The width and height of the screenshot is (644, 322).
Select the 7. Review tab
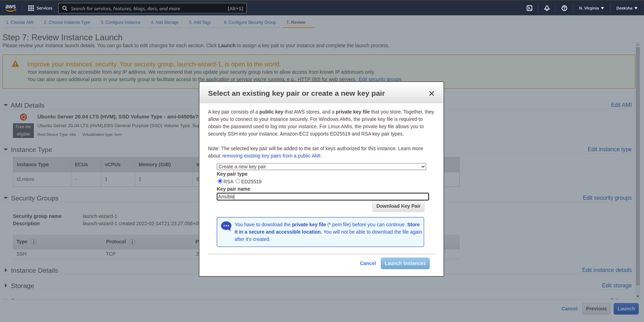(x=296, y=22)
